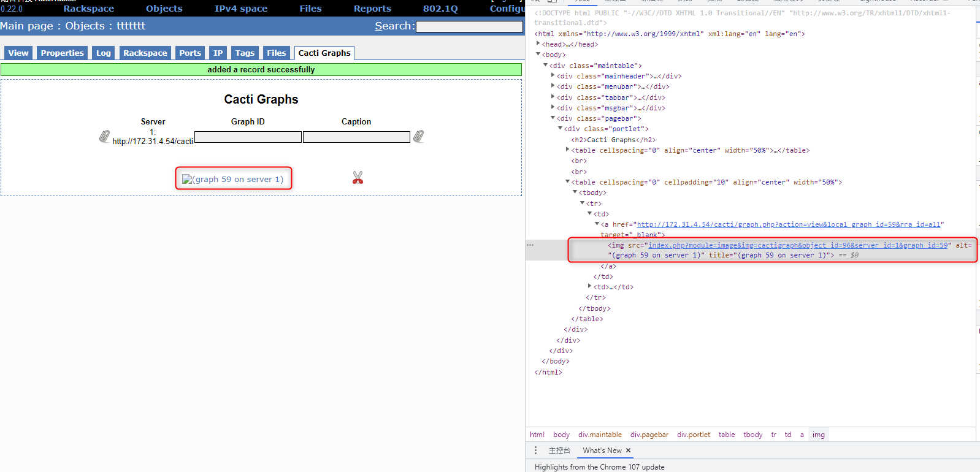Image resolution: width=980 pixels, height=472 pixels.
Task: Click the red scissors delete icon
Action: 358,178
